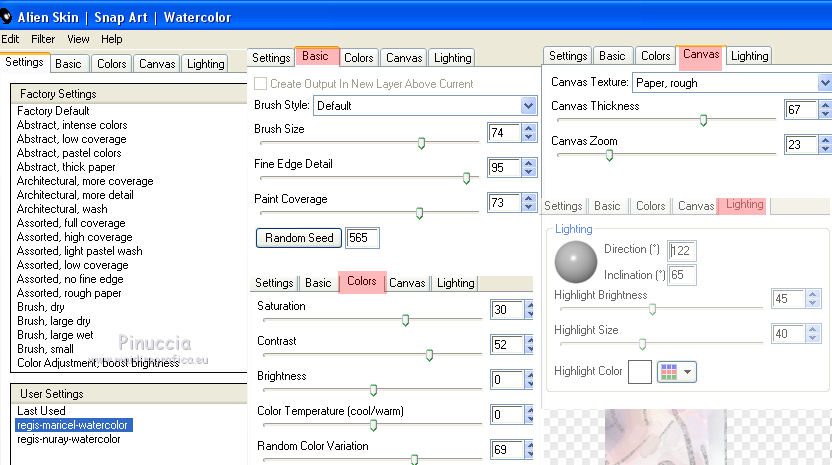The width and height of the screenshot is (832, 465).
Task: Open the Canvas Texture dropdown
Action: coord(824,83)
